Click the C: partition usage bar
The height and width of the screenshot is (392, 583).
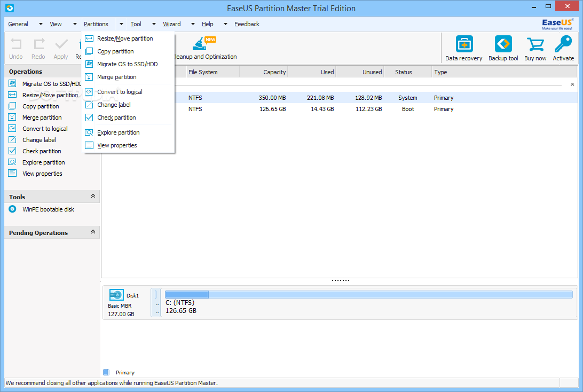pyautogui.click(x=368, y=295)
